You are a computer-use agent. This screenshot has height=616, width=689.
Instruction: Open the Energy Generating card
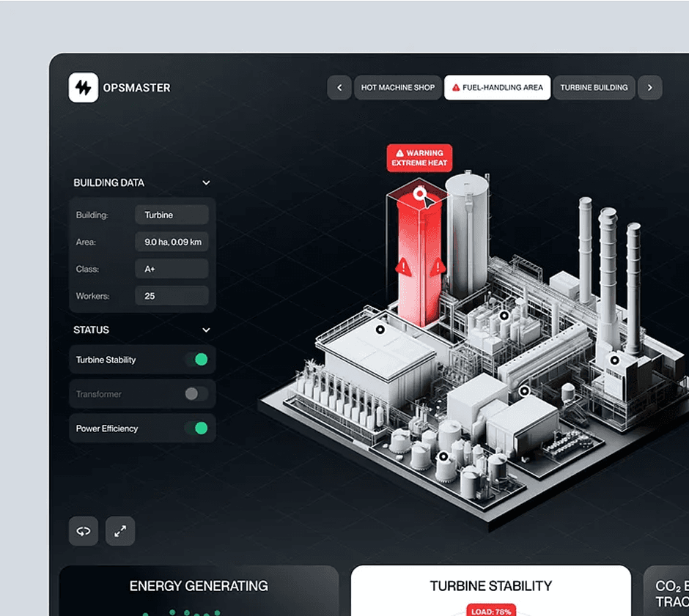pyautogui.click(x=199, y=590)
